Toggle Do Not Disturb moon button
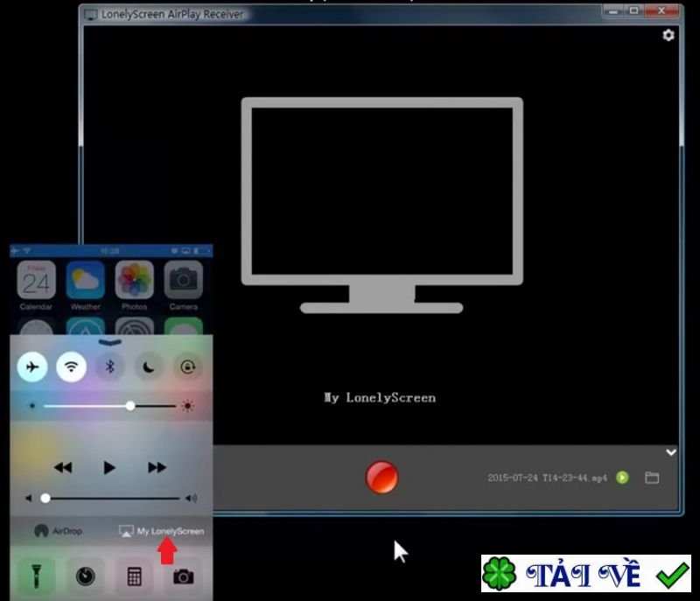Screen dimensions: 700x601 click(149, 367)
